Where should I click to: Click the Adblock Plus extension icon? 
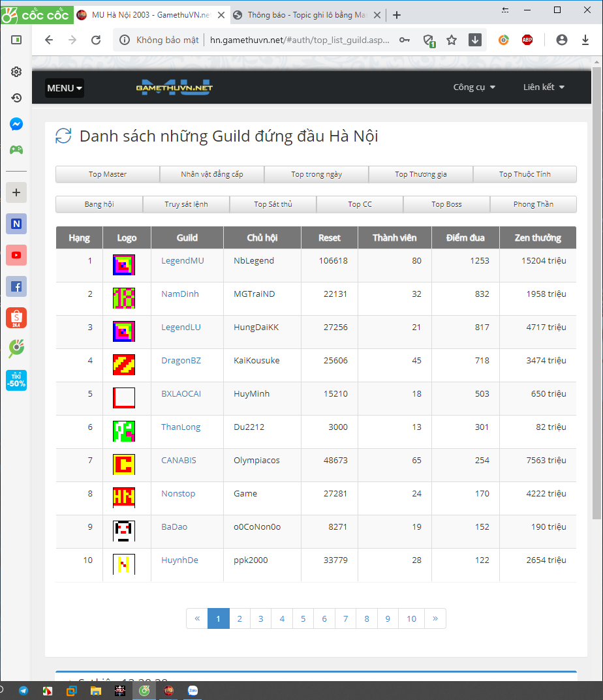(x=527, y=40)
